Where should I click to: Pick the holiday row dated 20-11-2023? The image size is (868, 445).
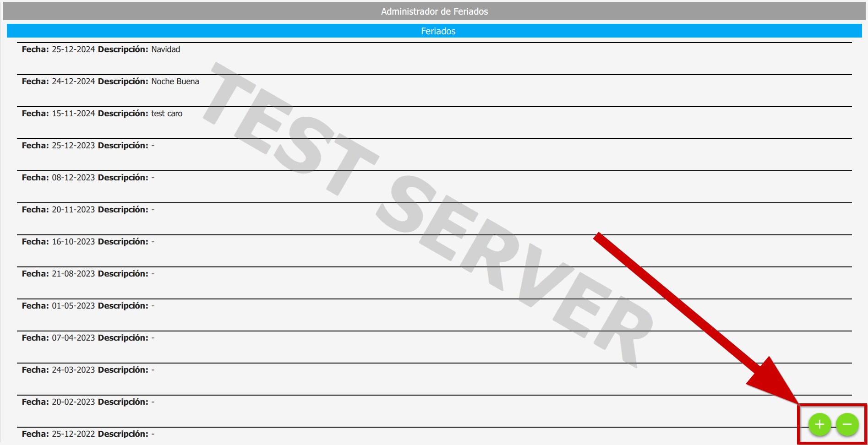point(73,210)
